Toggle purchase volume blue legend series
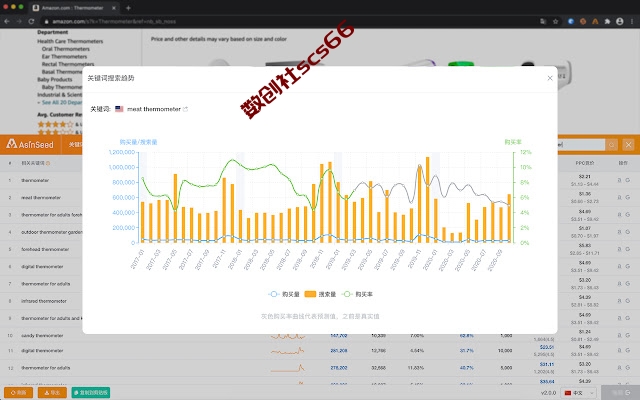The width and height of the screenshot is (640, 400). 284,294
